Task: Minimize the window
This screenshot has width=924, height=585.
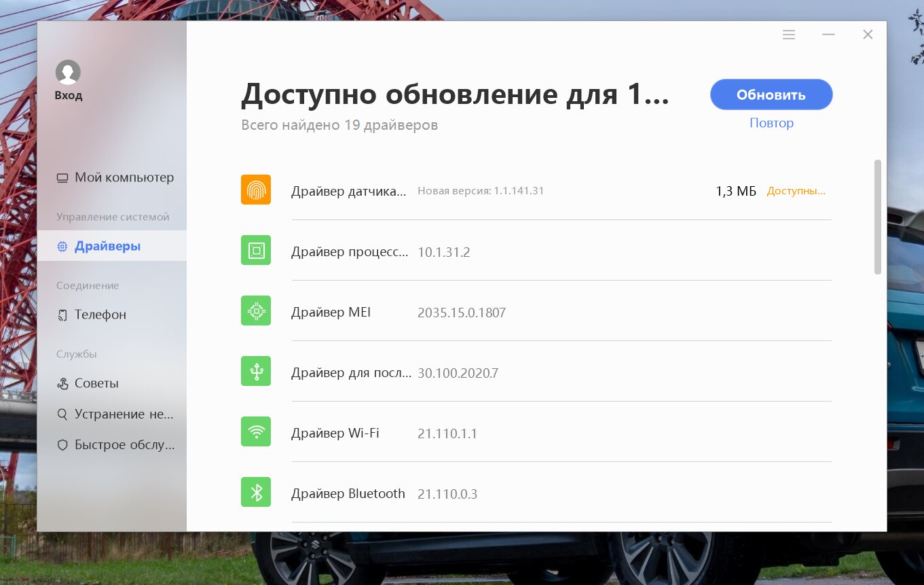Action: coord(828,35)
